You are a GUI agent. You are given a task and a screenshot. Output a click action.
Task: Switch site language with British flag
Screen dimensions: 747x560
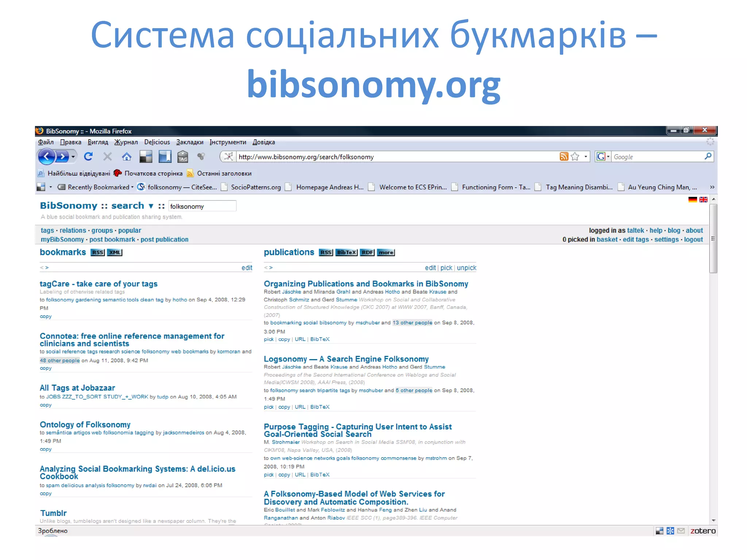(x=703, y=199)
